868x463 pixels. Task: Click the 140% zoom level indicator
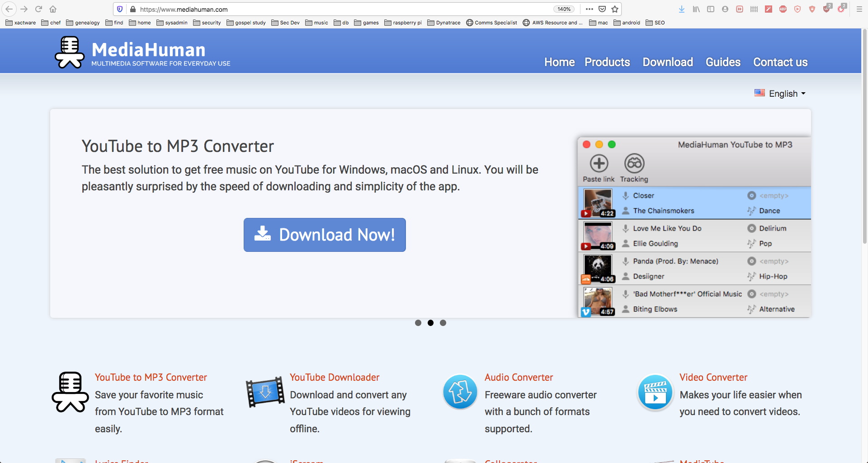[564, 9]
